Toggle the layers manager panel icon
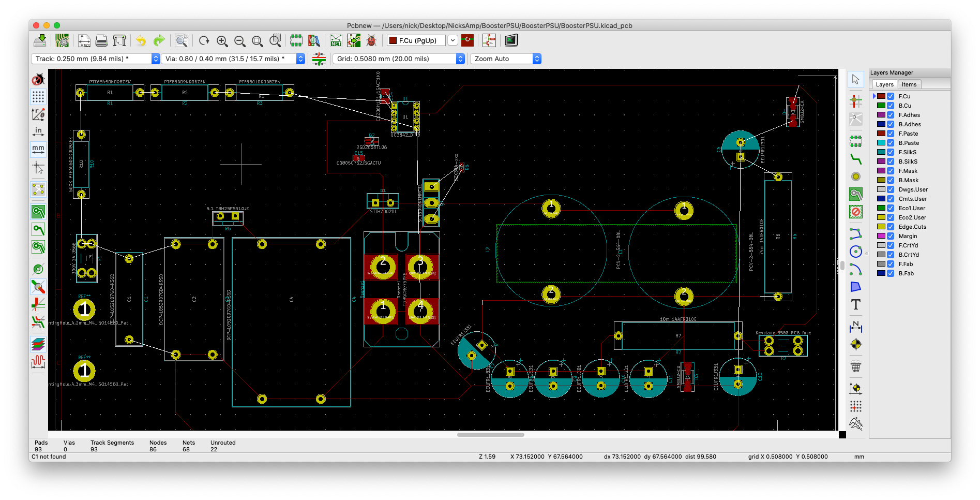980x500 pixels. click(x=38, y=344)
